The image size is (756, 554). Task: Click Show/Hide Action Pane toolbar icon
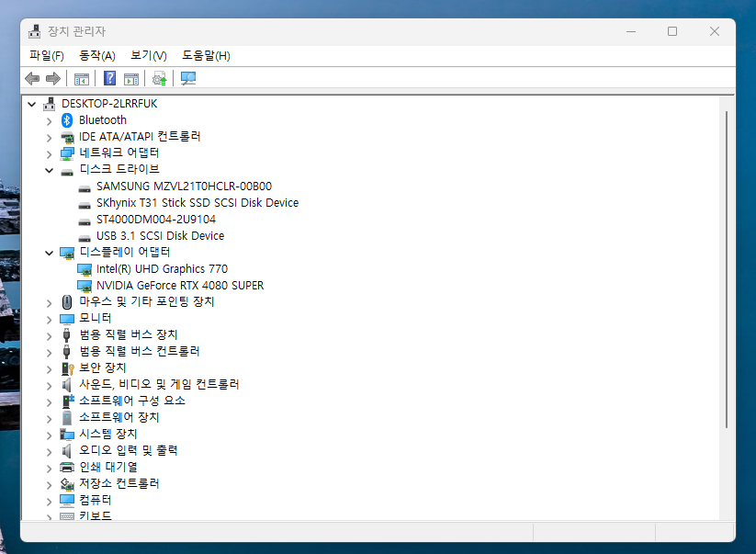[131, 79]
